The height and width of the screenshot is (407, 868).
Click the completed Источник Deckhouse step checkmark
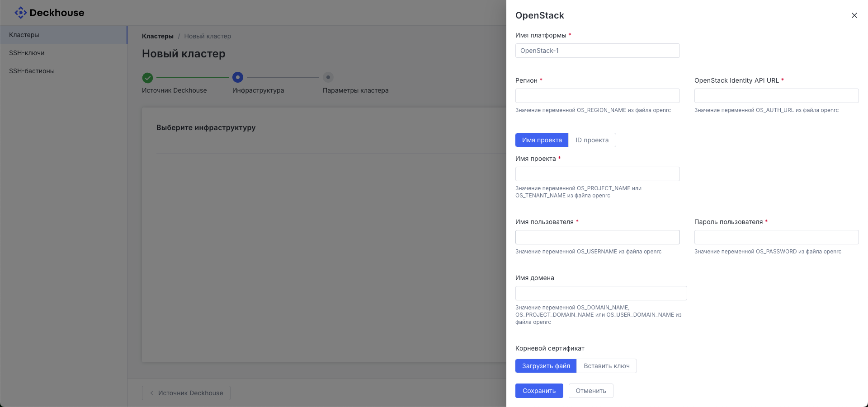(147, 78)
